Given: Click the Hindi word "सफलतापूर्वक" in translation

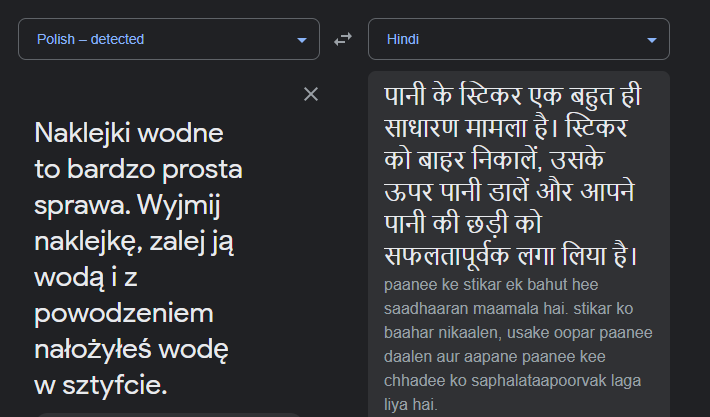Looking at the screenshot, I should (447, 256).
